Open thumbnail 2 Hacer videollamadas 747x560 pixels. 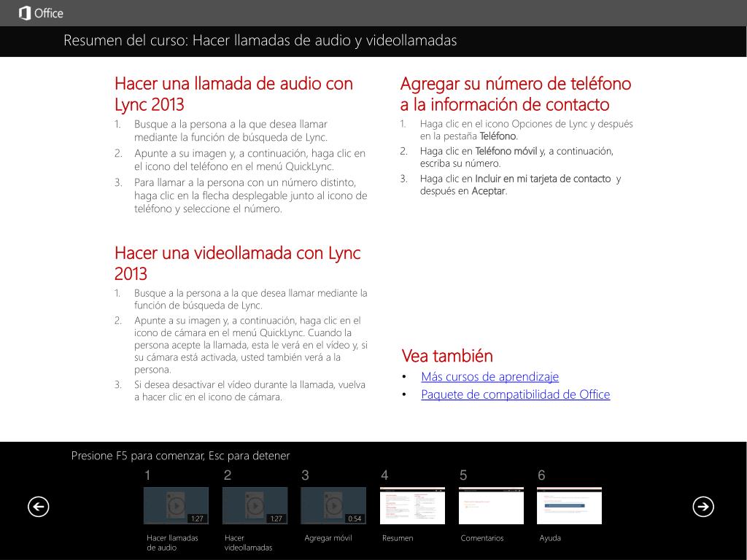255,505
